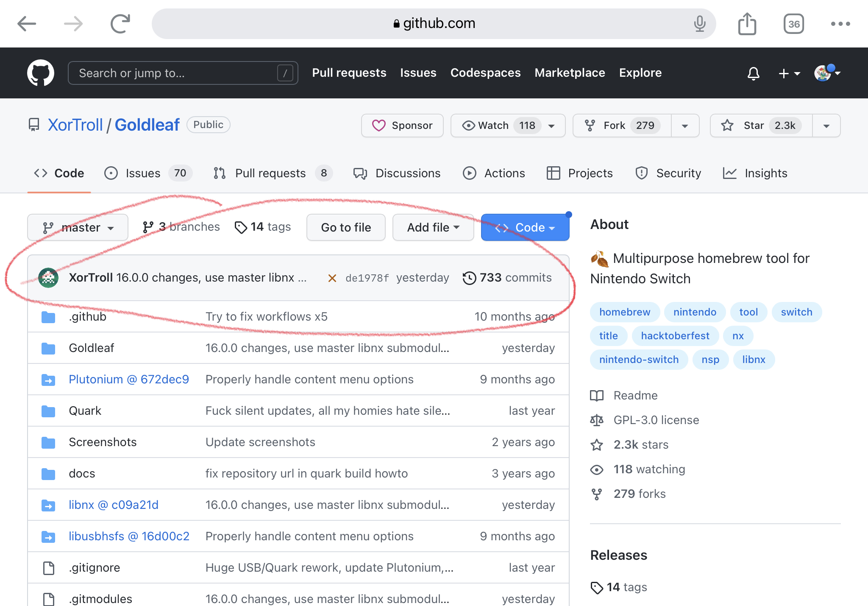Open the master branch selector dropdown
Viewport: 868px width, 606px height.
78,227
